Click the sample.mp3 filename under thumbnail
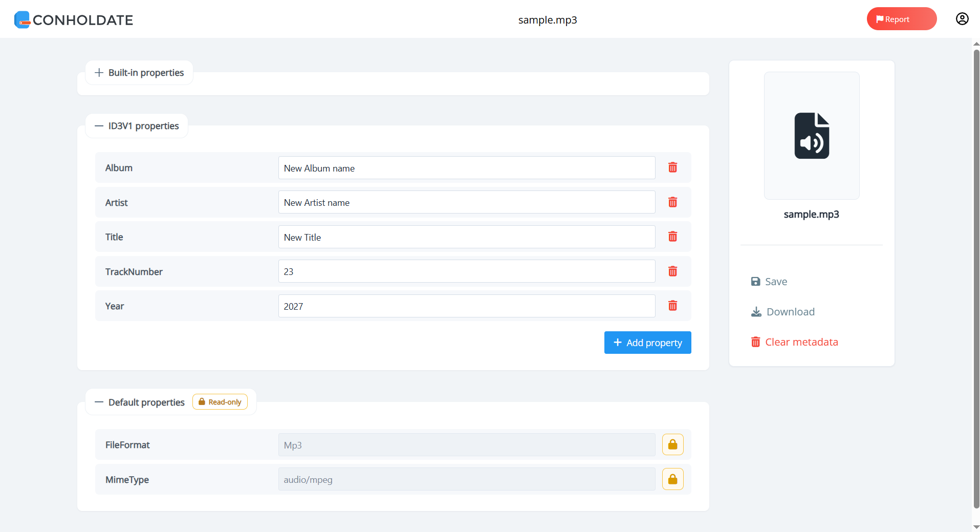Image resolution: width=980 pixels, height=532 pixels. click(x=812, y=214)
